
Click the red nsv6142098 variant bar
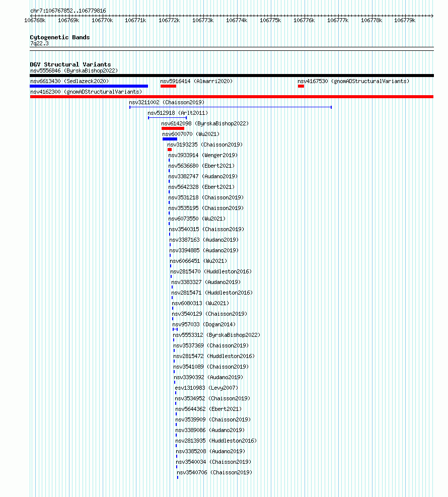coord(173,128)
